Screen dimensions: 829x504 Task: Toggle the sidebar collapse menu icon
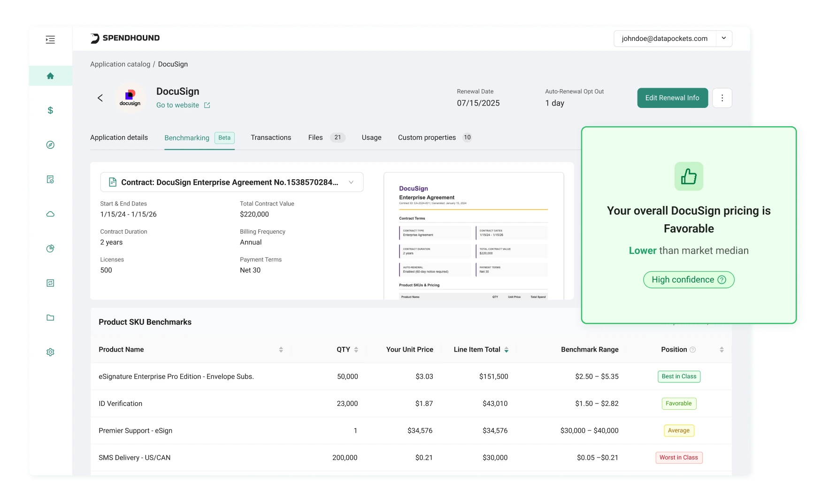50,40
